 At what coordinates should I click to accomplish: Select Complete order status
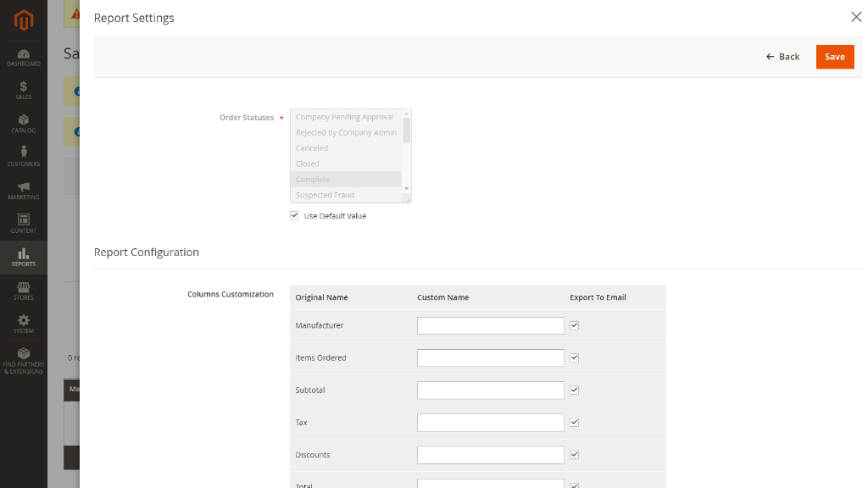[346, 180]
